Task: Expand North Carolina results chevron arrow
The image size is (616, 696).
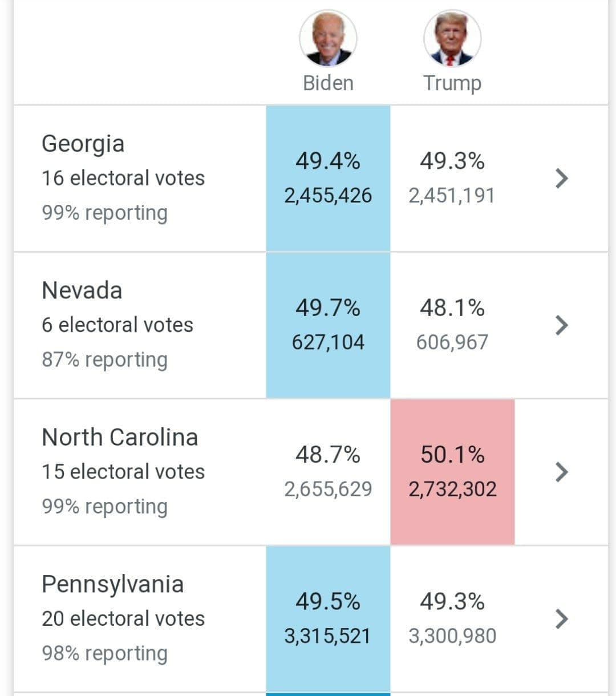Action: tap(562, 472)
